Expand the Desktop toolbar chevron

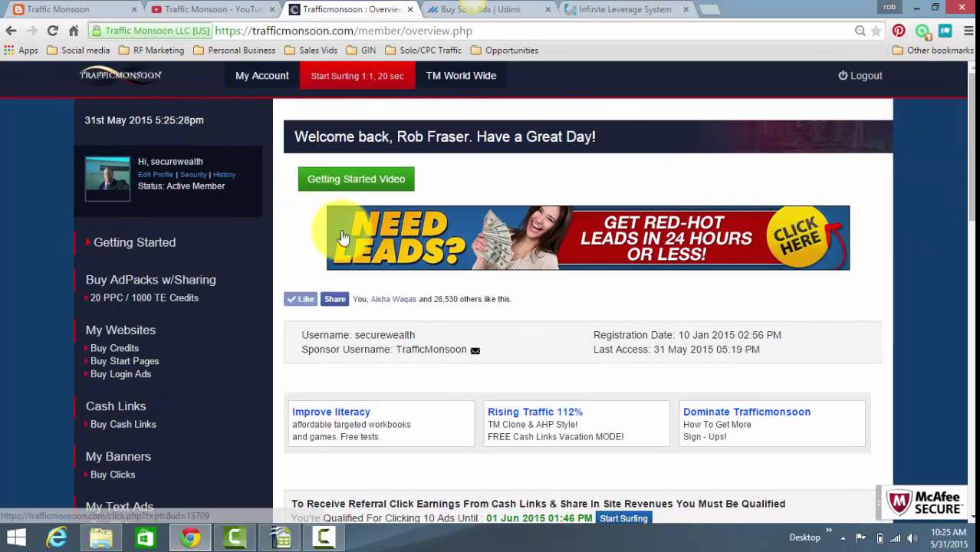click(829, 531)
